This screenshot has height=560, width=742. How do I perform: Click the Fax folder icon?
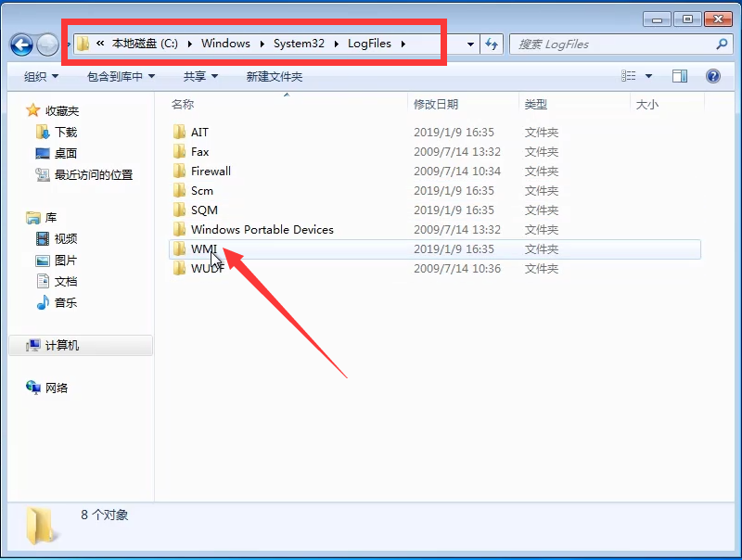click(x=179, y=151)
